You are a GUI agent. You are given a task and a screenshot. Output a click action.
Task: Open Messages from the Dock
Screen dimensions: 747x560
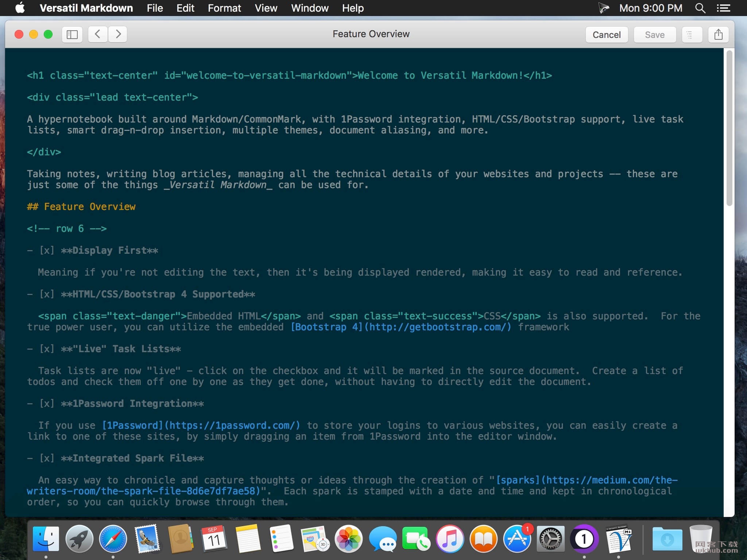click(383, 539)
